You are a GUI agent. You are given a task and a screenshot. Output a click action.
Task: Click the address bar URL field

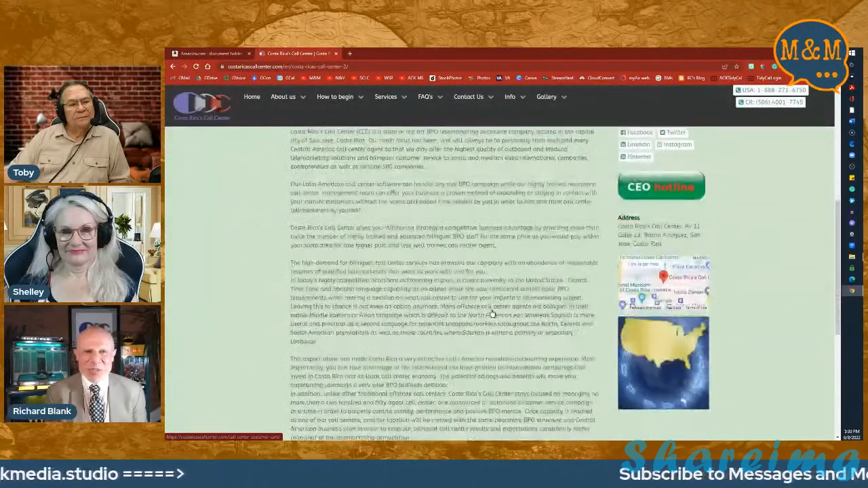[x=407, y=66]
